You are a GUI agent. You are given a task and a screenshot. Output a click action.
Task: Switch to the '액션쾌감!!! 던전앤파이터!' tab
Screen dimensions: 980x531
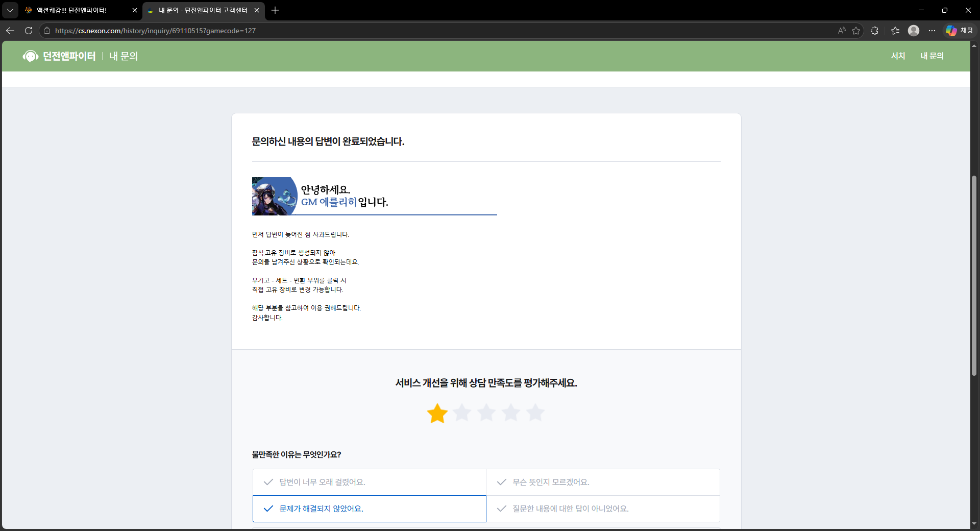[77, 10]
